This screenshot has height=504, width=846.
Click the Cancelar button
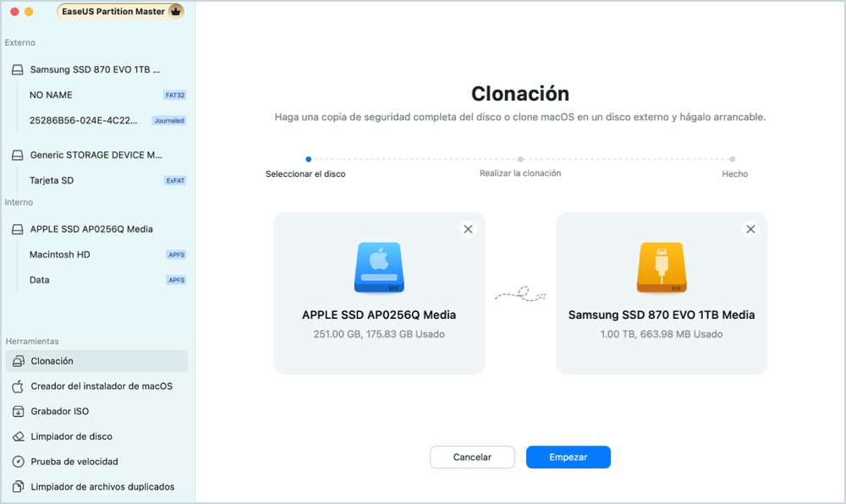coord(472,457)
